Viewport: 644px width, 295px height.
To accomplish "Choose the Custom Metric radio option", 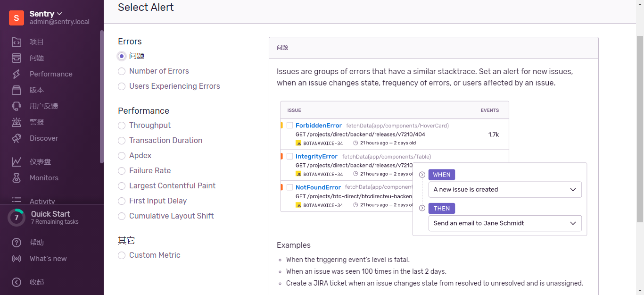I will coord(122,255).
